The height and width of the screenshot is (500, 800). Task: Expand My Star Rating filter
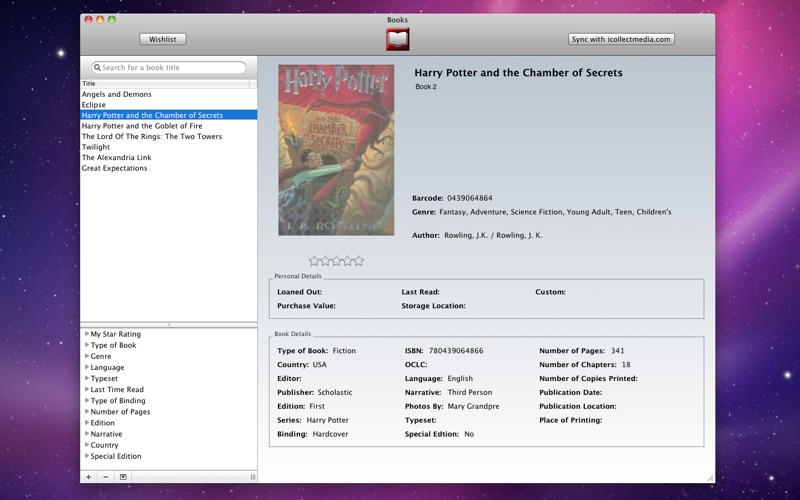pyautogui.click(x=87, y=334)
